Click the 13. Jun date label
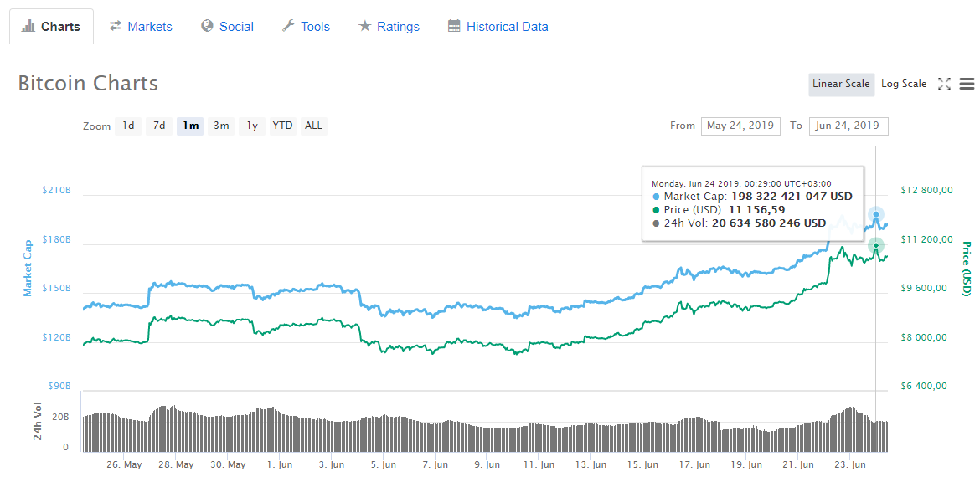This screenshot has width=980, height=482. (x=591, y=465)
